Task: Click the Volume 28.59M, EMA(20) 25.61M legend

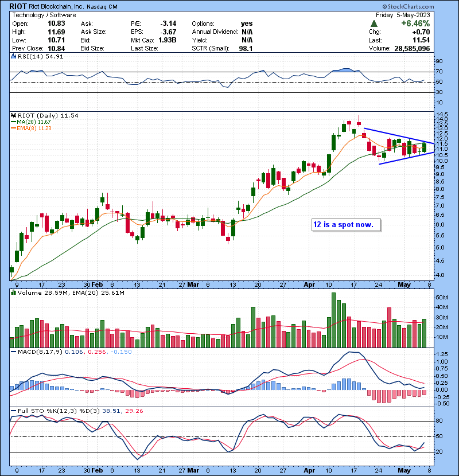Action: point(71,292)
